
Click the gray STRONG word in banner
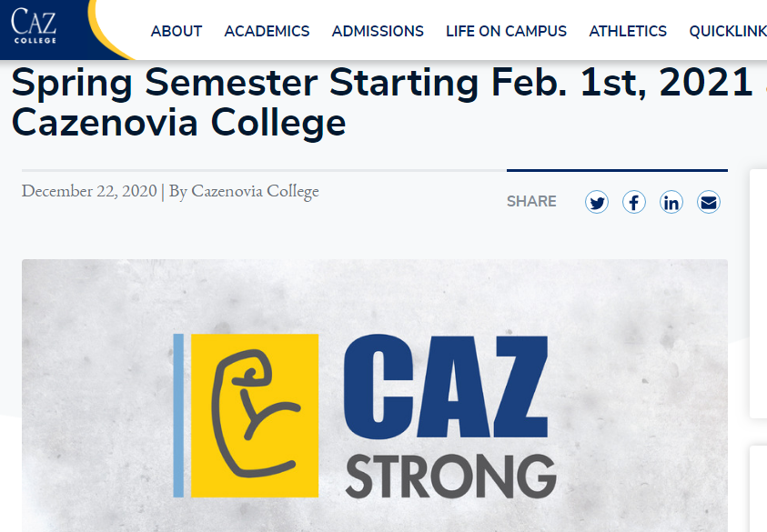pos(450,477)
